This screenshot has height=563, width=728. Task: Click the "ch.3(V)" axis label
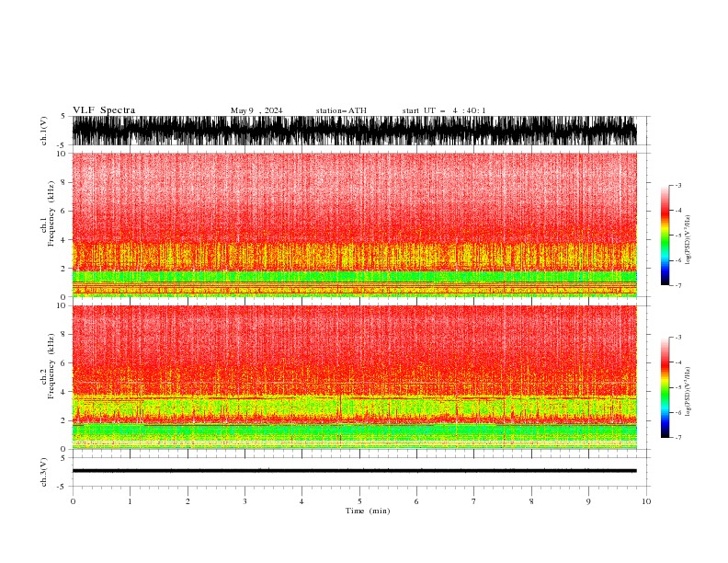[x=44, y=472]
